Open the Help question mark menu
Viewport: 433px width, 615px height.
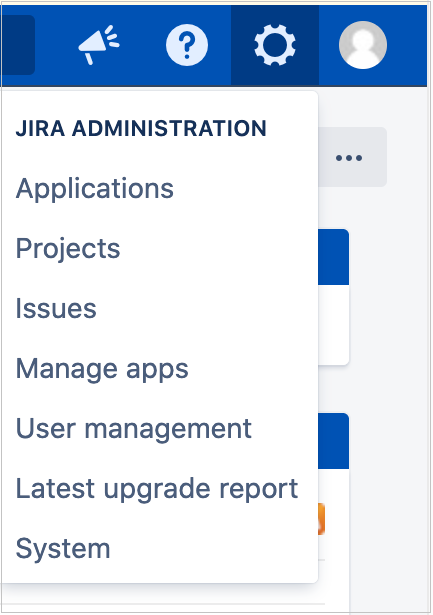point(187,45)
